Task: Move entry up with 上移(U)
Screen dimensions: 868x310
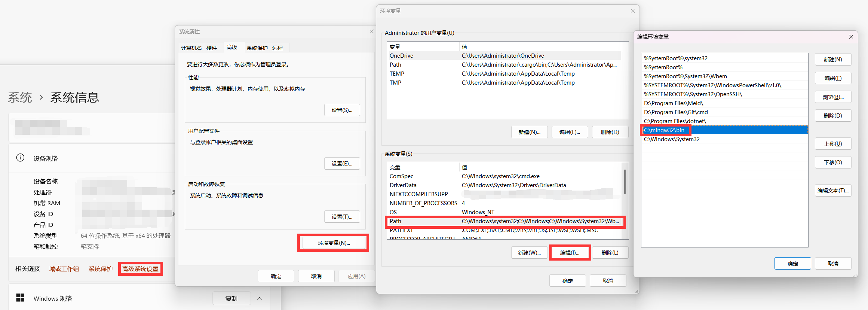Action: point(833,144)
